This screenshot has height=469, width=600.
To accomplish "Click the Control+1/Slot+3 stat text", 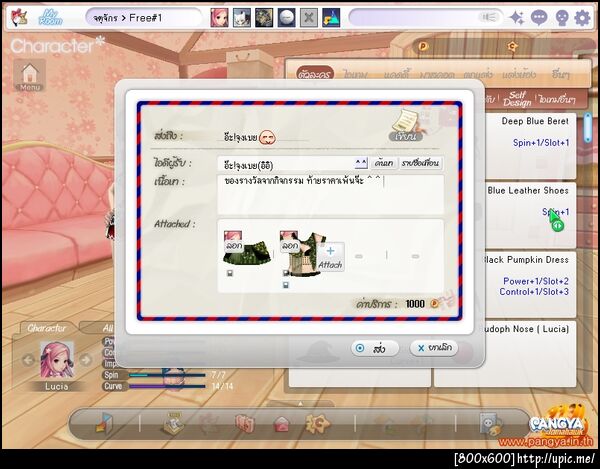I will click(534, 292).
